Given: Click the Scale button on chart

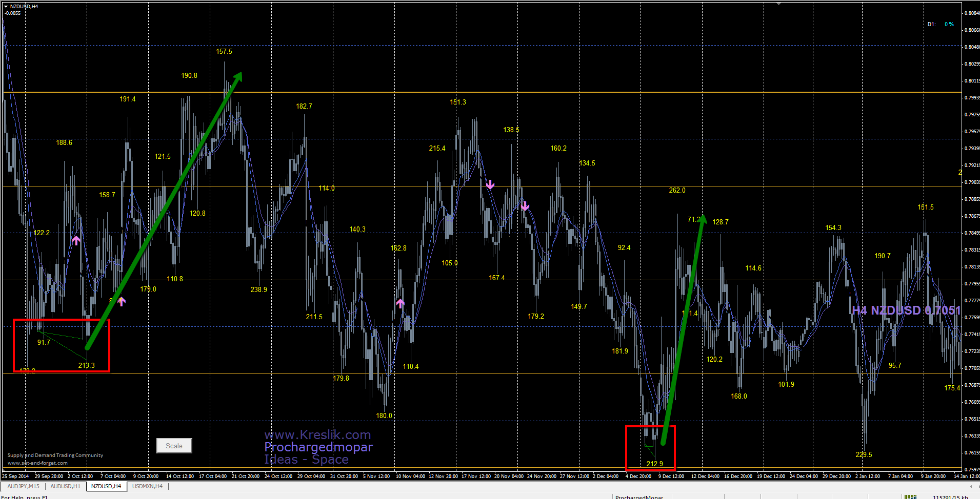Looking at the screenshot, I should point(174,446).
